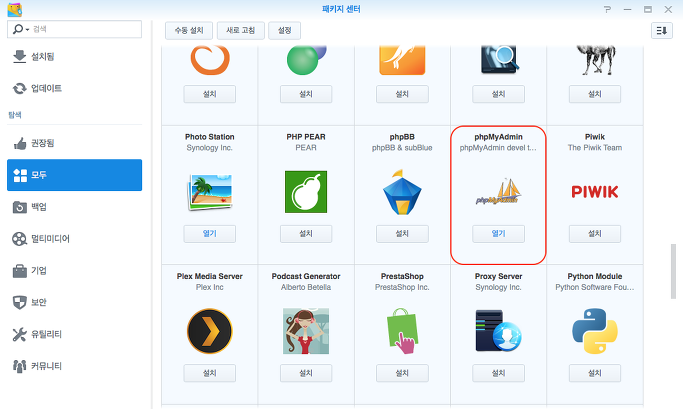The height and width of the screenshot is (409, 683).
Task: Click the package list vertical scrollbar
Action: click(673, 271)
